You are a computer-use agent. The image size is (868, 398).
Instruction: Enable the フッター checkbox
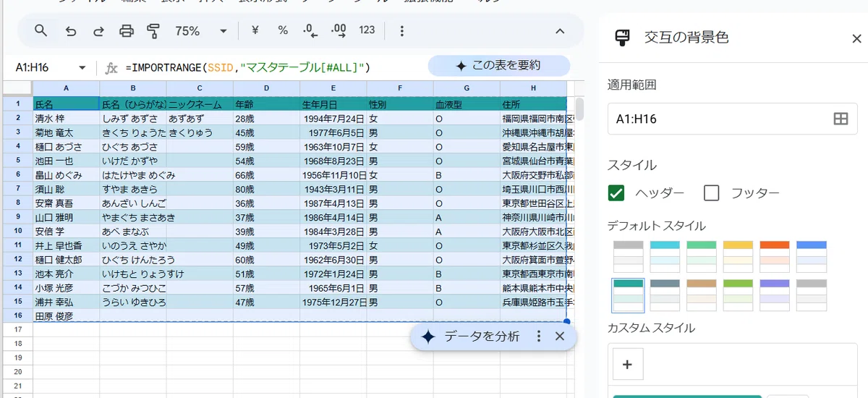[712, 193]
